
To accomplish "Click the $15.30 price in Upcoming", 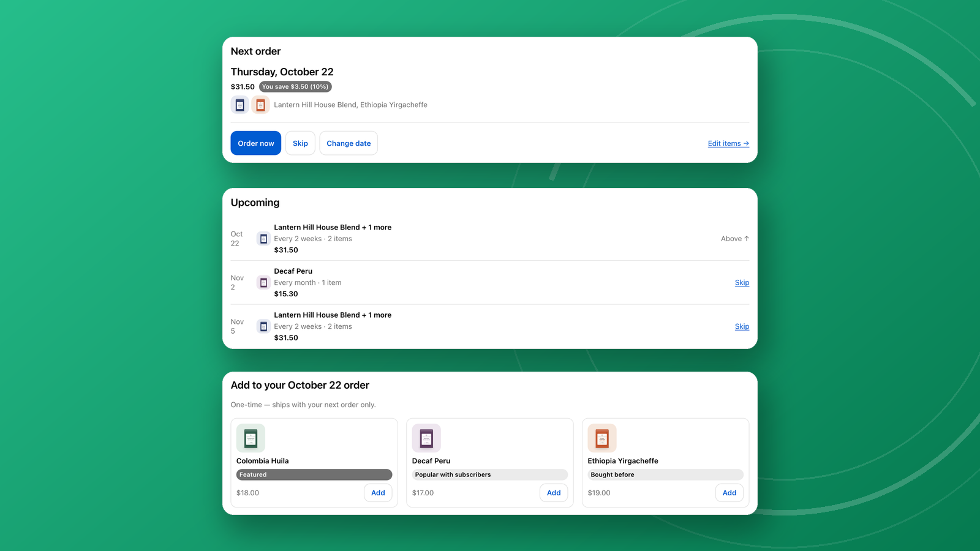I will pyautogui.click(x=286, y=294).
